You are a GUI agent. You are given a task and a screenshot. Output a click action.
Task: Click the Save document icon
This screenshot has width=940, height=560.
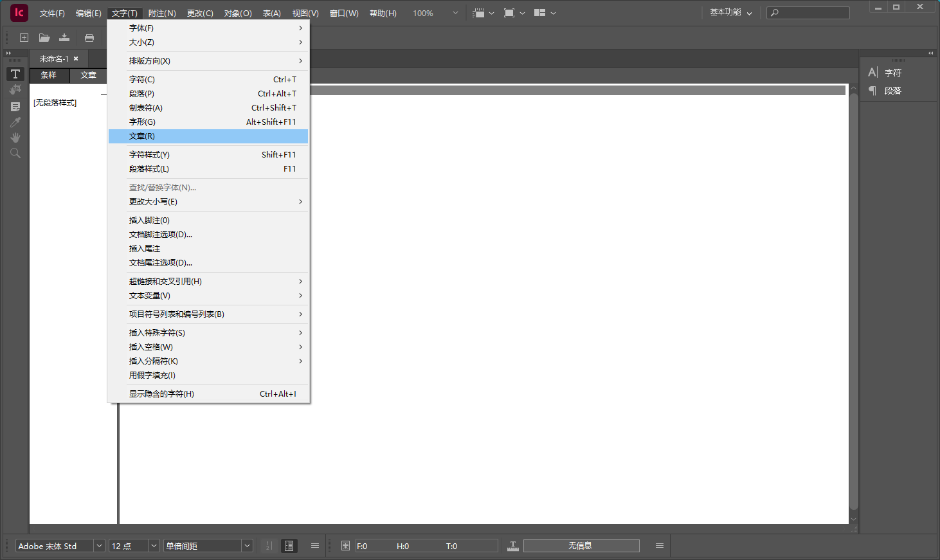(x=64, y=37)
